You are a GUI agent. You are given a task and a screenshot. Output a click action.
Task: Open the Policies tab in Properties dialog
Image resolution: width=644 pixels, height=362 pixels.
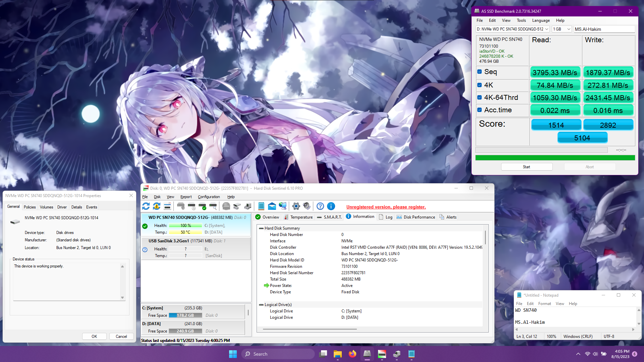tap(30, 207)
